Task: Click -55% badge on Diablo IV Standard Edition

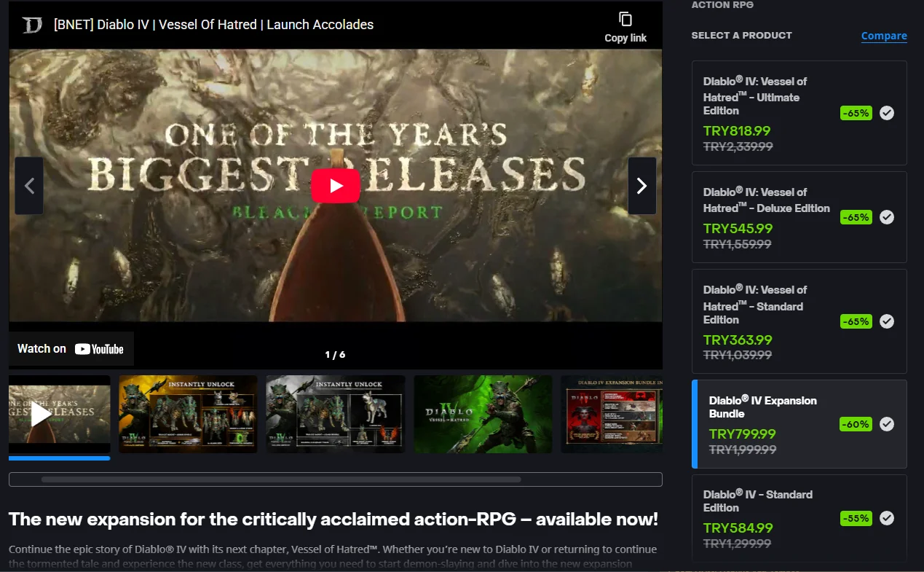Action: [856, 518]
